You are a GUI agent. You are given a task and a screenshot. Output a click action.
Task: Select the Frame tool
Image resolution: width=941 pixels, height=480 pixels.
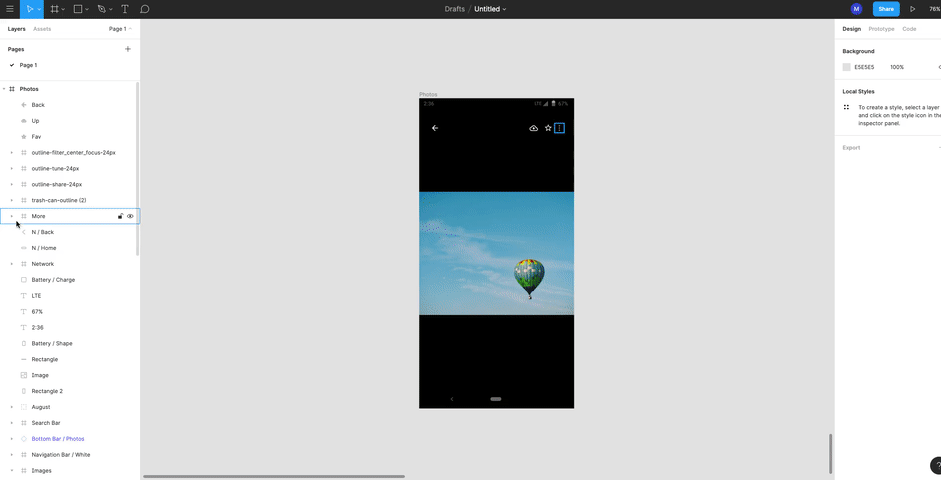pos(54,9)
